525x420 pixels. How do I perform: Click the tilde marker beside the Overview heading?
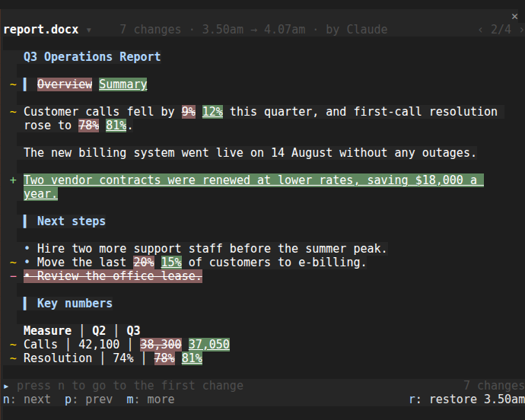pos(13,84)
